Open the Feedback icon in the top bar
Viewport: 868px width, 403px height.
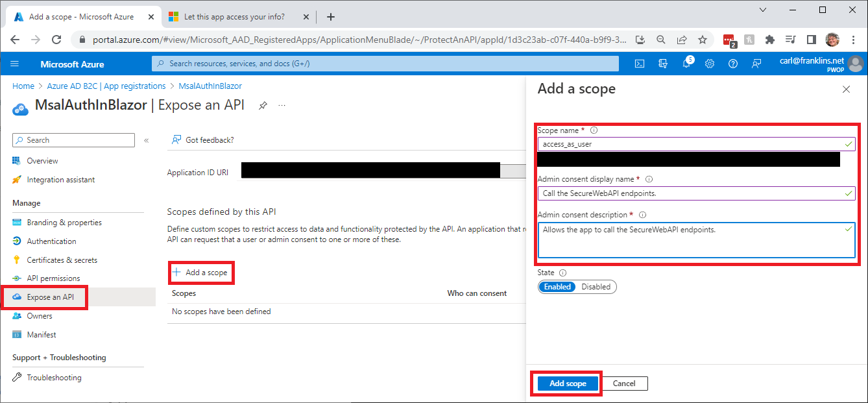point(756,64)
